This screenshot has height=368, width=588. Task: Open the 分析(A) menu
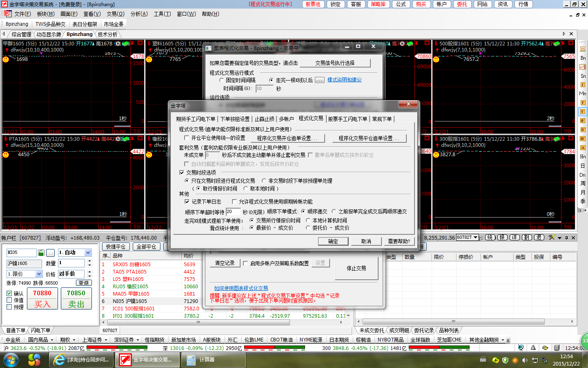(x=139, y=14)
